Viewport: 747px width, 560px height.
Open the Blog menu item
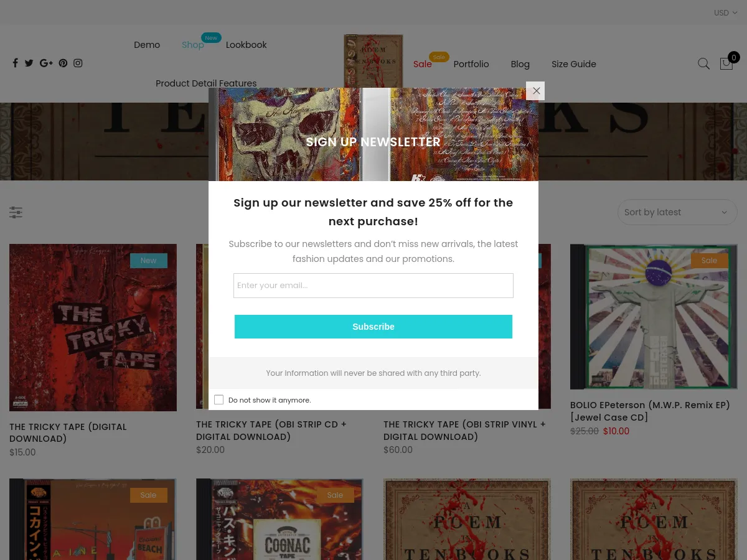coord(520,64)
